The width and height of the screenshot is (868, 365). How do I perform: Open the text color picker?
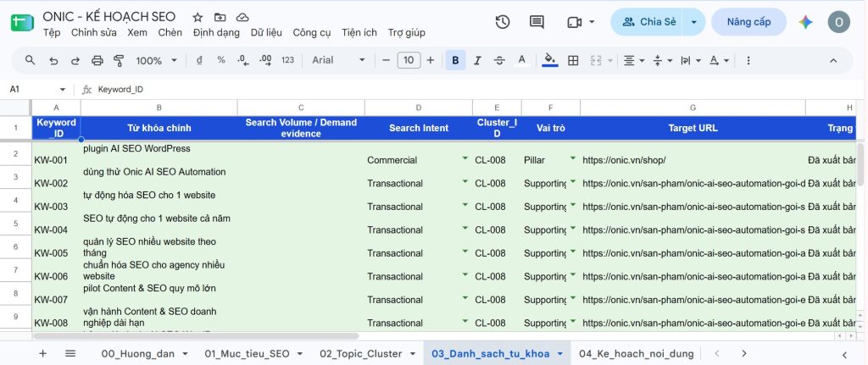(521, 60)
